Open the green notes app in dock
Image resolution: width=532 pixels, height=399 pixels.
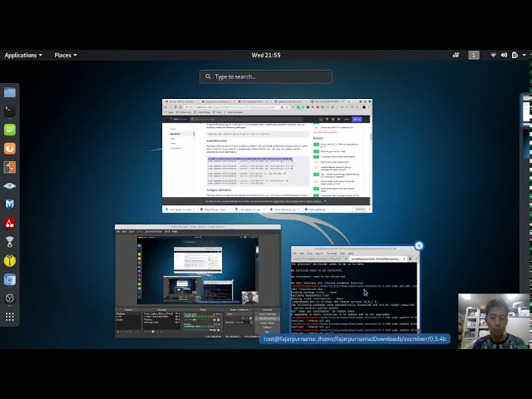pos(9,130)
